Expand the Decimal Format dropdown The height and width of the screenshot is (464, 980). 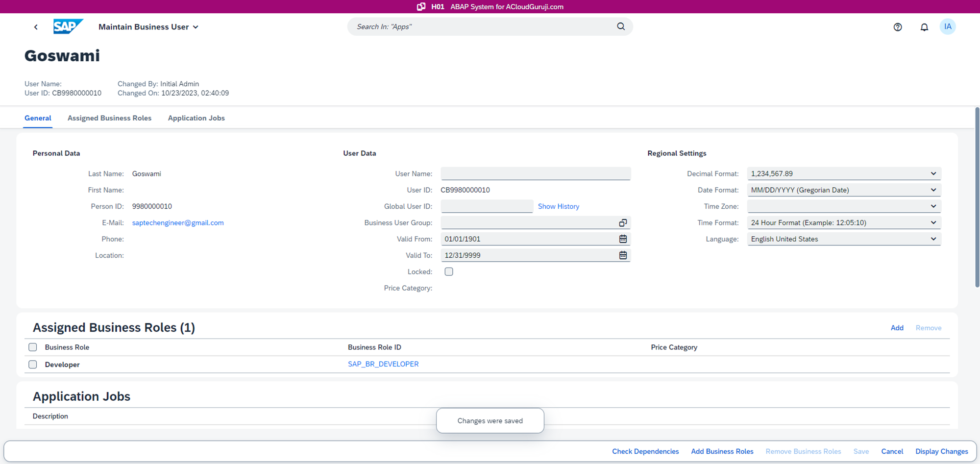[933, 173]
